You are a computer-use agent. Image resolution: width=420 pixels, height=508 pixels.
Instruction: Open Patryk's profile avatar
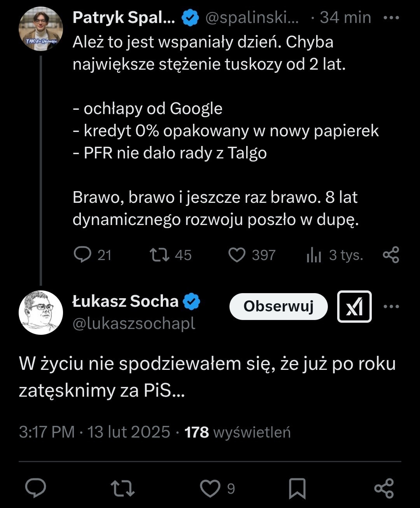(41, 29)
